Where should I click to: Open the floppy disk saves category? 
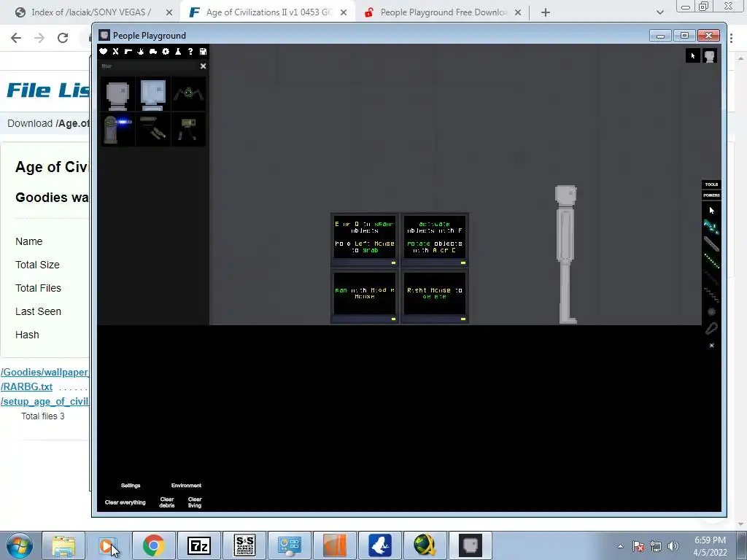[203, 52]
